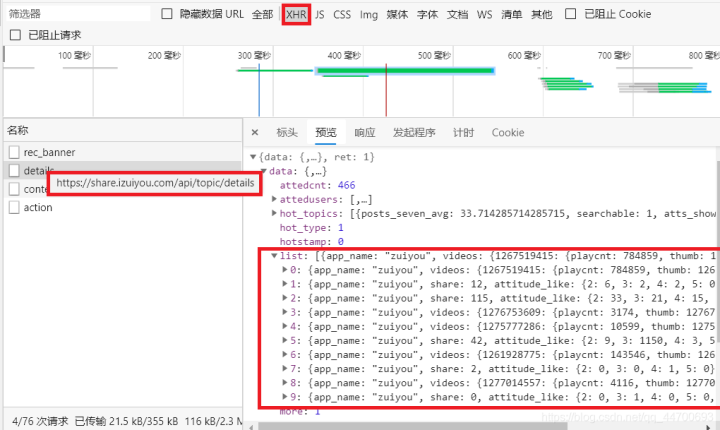Expand the attedusers array node
The width and height of the screenshot is (720, 430).
tap(274, 199)
